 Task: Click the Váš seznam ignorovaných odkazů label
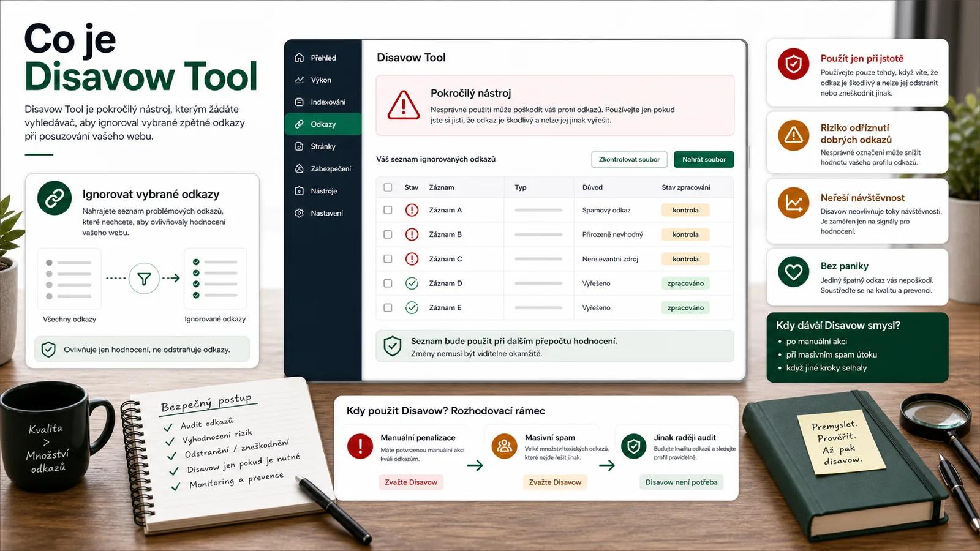pyautogui.click(x=435, y=159)
